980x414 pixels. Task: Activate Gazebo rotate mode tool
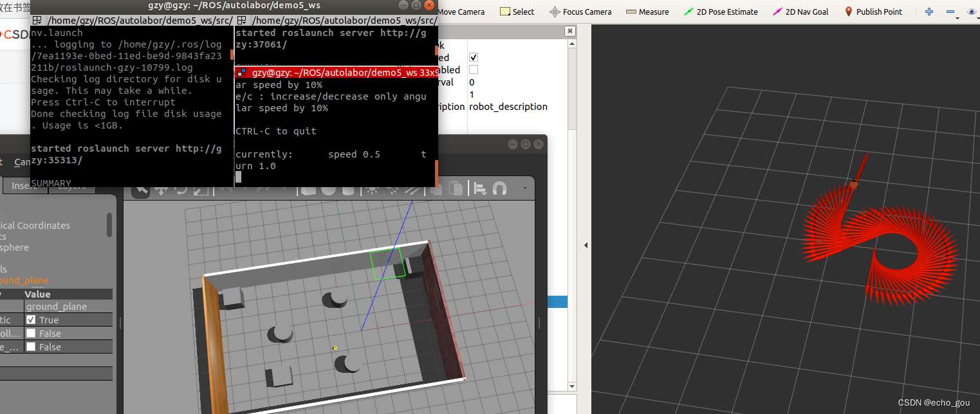coord(181,190)
